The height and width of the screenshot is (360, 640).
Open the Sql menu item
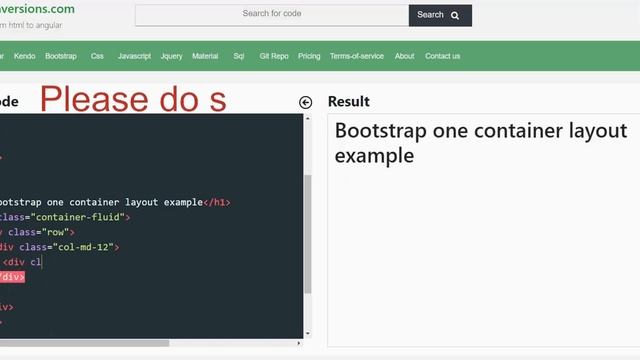coord(239,56)
